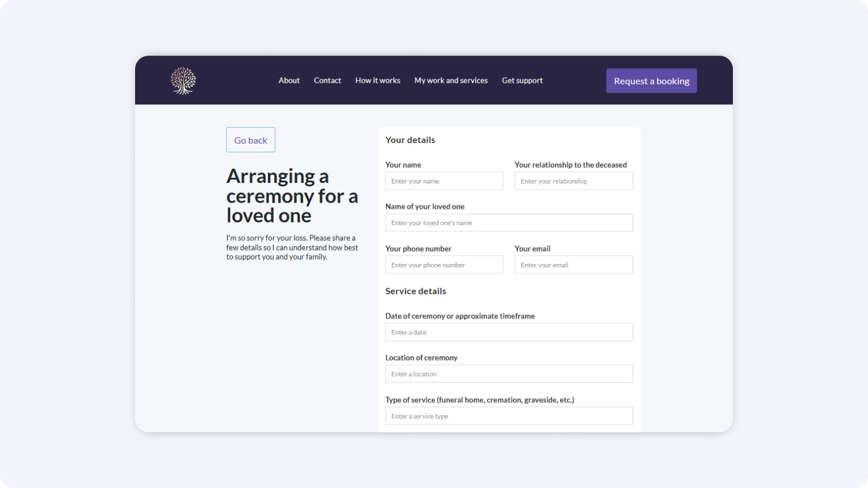Click the Go back button

[x=250, y=140]
